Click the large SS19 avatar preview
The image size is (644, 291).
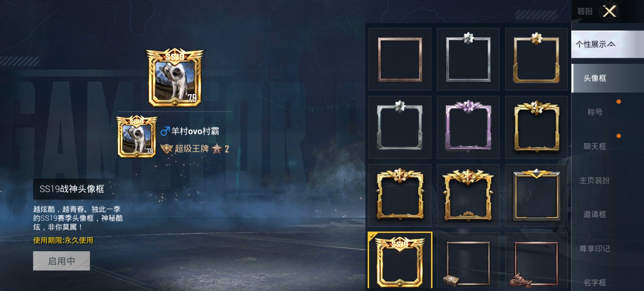click(x=175, y=78)
